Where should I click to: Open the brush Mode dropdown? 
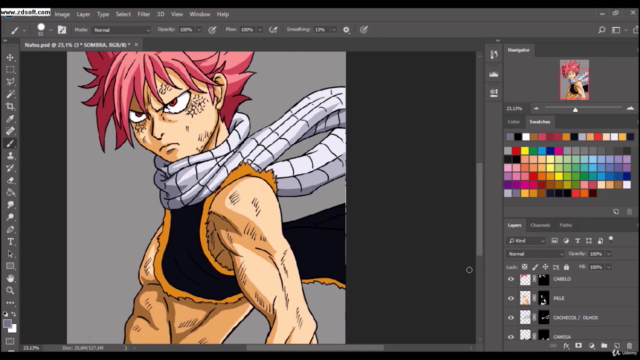(x=121, y=30)
